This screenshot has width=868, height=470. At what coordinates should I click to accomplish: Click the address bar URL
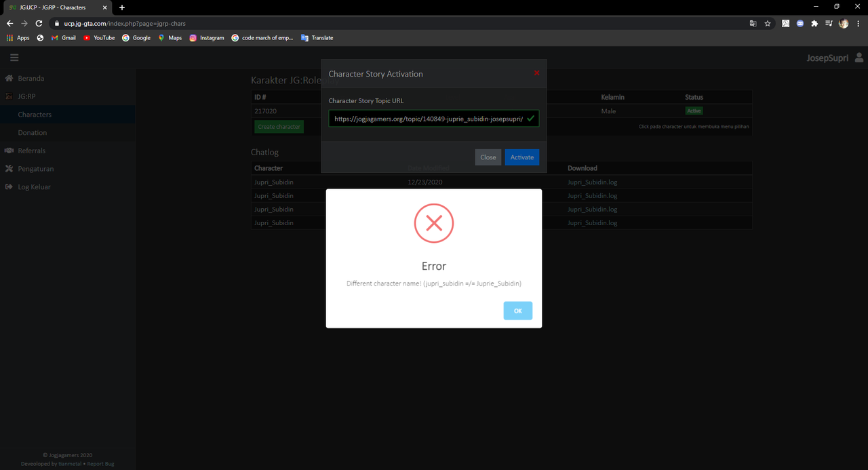point(125,23)
